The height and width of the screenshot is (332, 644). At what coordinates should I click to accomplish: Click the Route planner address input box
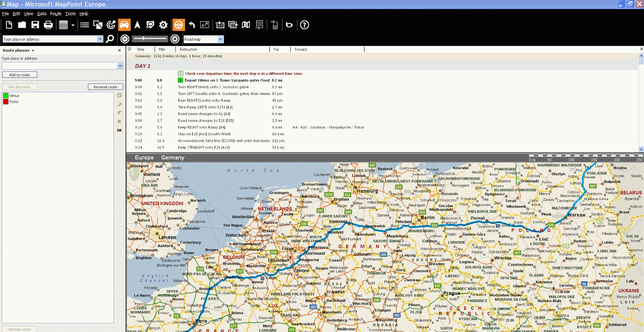[60, 66]
